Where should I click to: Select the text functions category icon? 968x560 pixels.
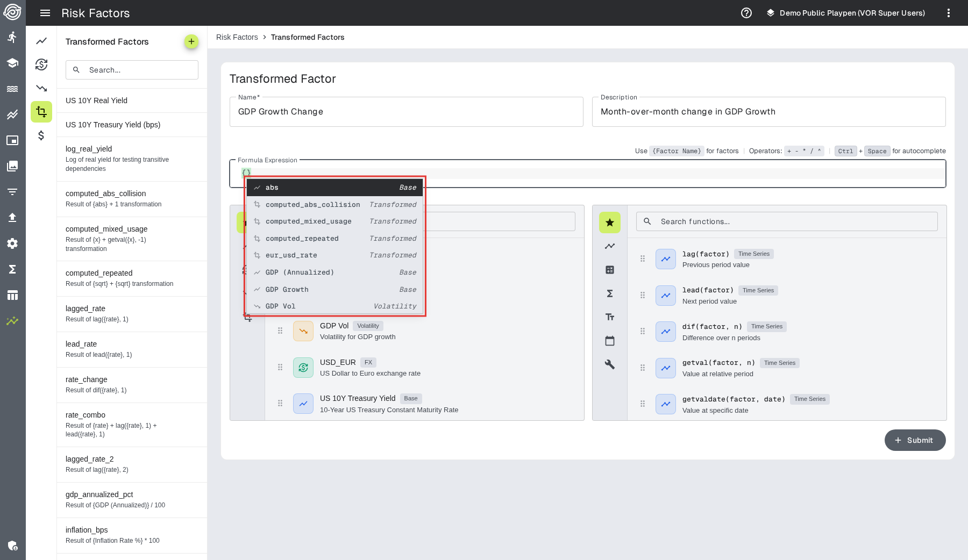[610, 317]
